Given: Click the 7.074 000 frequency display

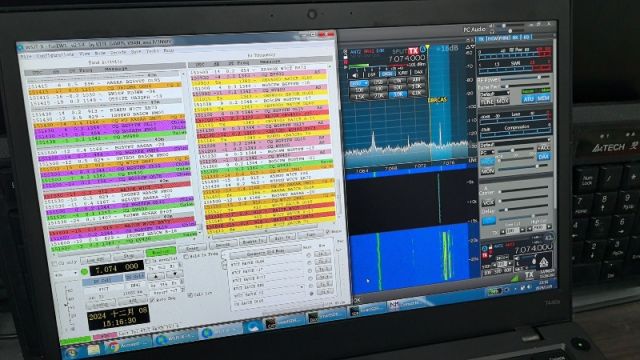Looking at the screenshot, I should click(x=116, y=269).
